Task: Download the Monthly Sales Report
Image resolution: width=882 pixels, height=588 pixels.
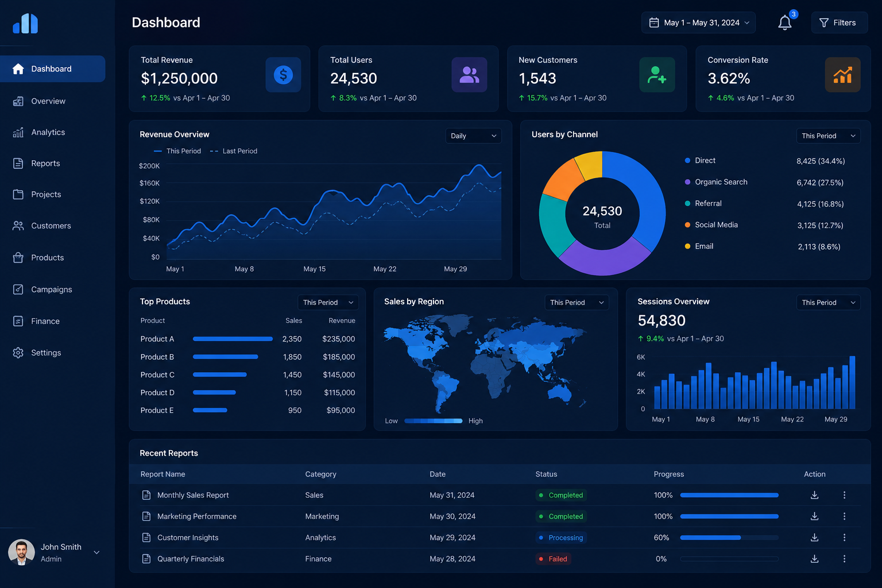Action: click(814, 495)
